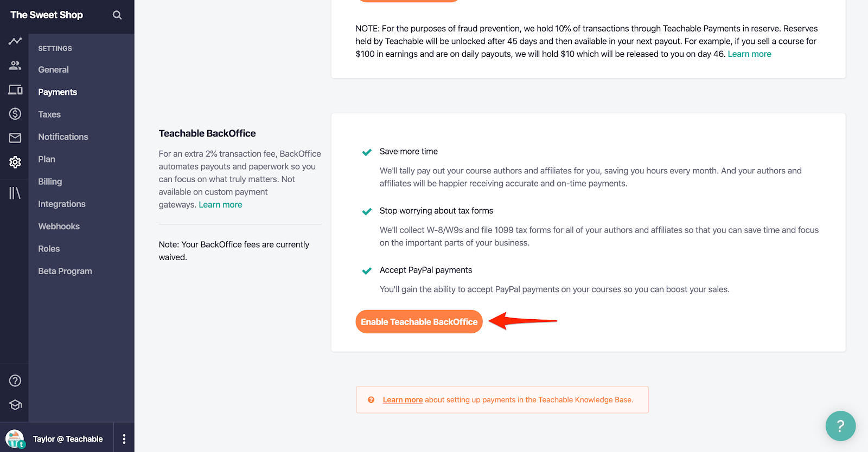868x452 pixels.
Task: Open the analytics dashboard icon
Action: point(14,41)
